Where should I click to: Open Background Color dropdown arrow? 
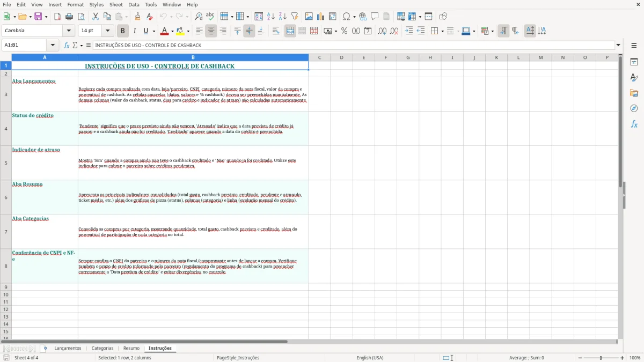(188, 31)
